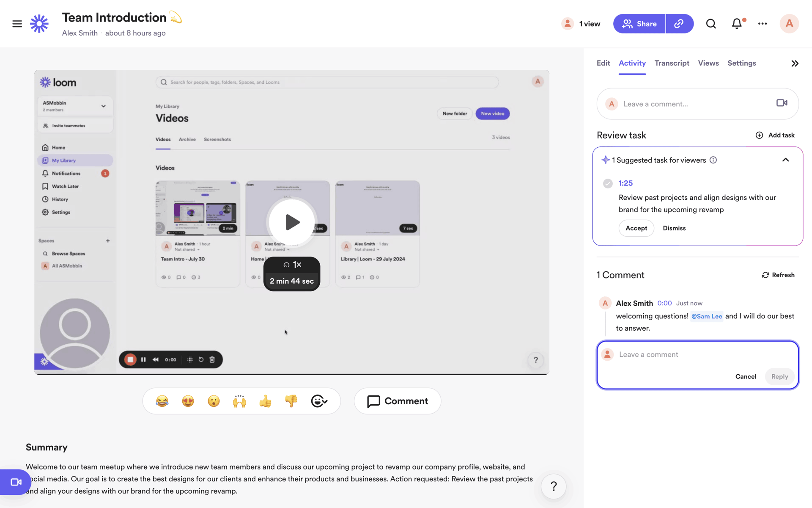Click the video title Team Introduction
This screenshot has height=508, width=812.
[114, 17]
